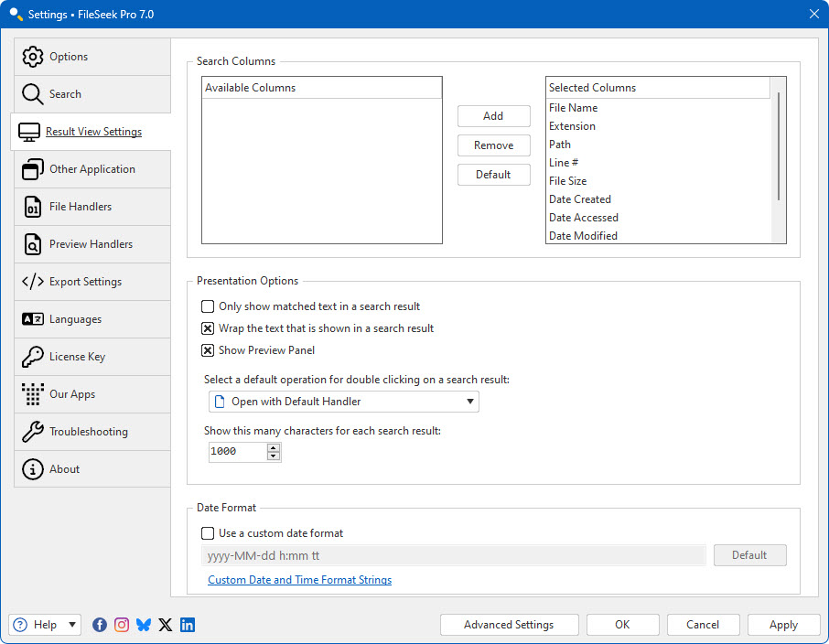Click the Cancel button
The width and height of the screenshot is (829, 644).
point(703,625)
